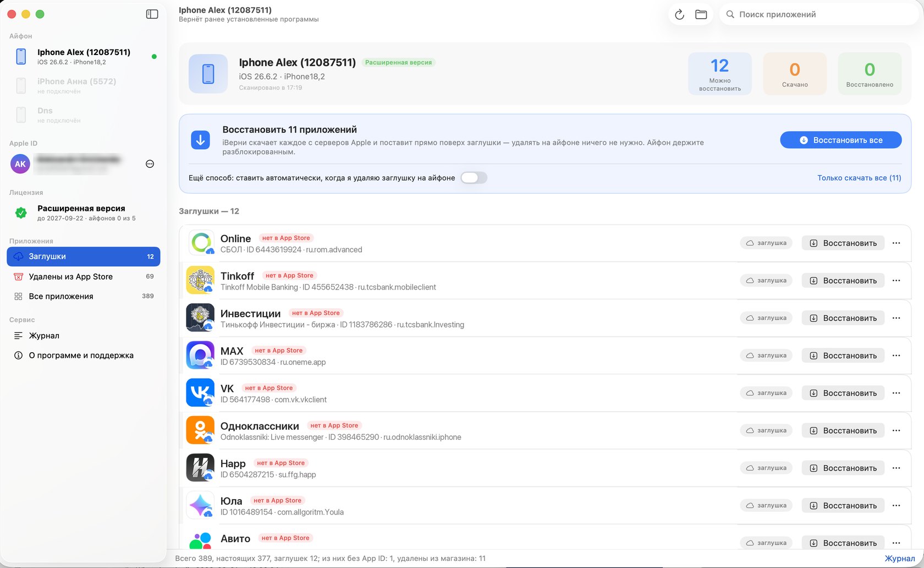Click Расширенная версия license entry
This screenshot has width=924, height=568.
pos(84,213)
